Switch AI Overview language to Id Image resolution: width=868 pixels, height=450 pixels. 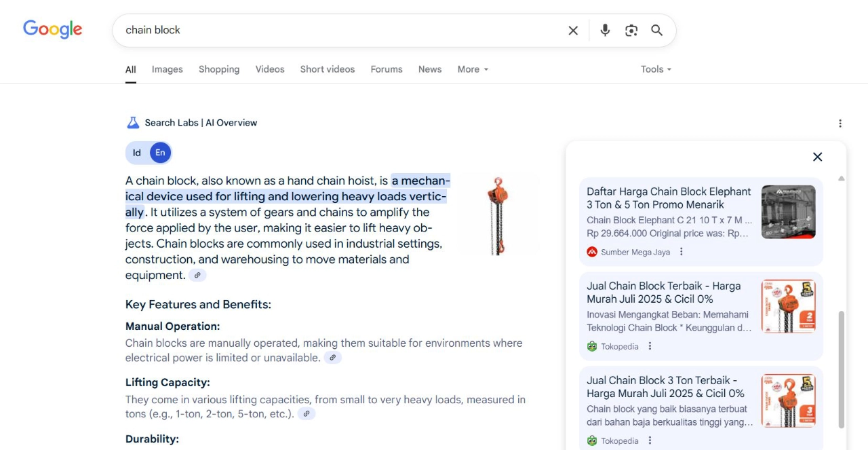pyautogui.click(x=137, y=153)
